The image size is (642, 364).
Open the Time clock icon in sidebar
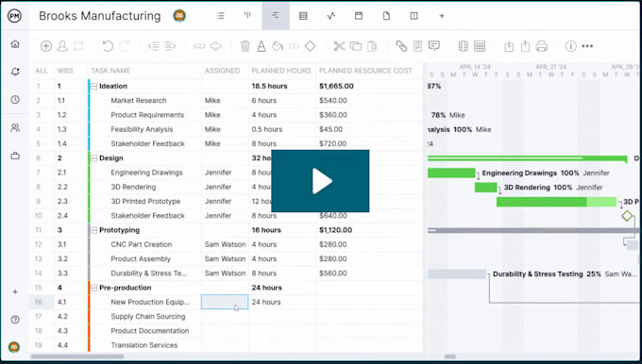click(x=15, y=99)
